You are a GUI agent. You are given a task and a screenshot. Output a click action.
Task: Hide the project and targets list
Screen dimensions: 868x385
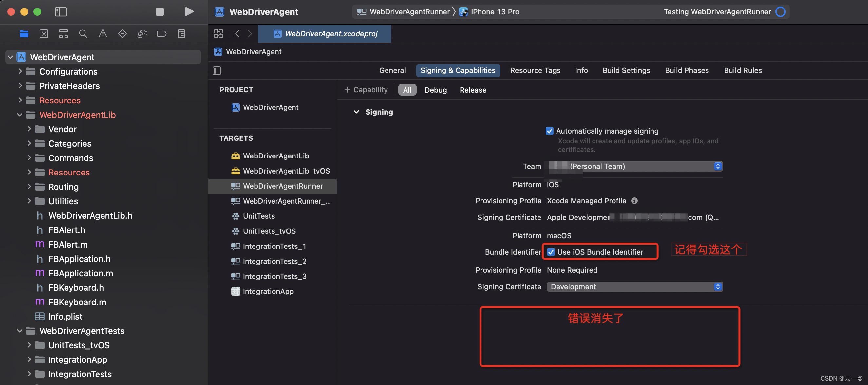217,71
